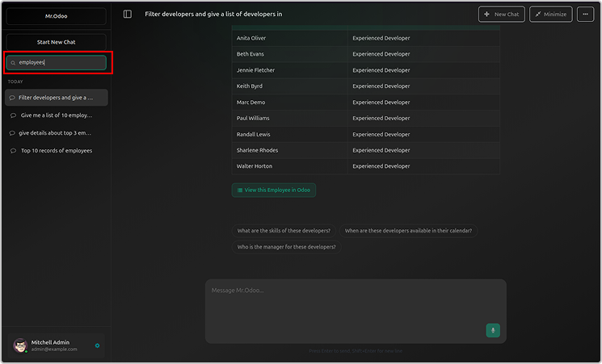Open "Top 10 records of employees" chat

[x=56, y=151]
